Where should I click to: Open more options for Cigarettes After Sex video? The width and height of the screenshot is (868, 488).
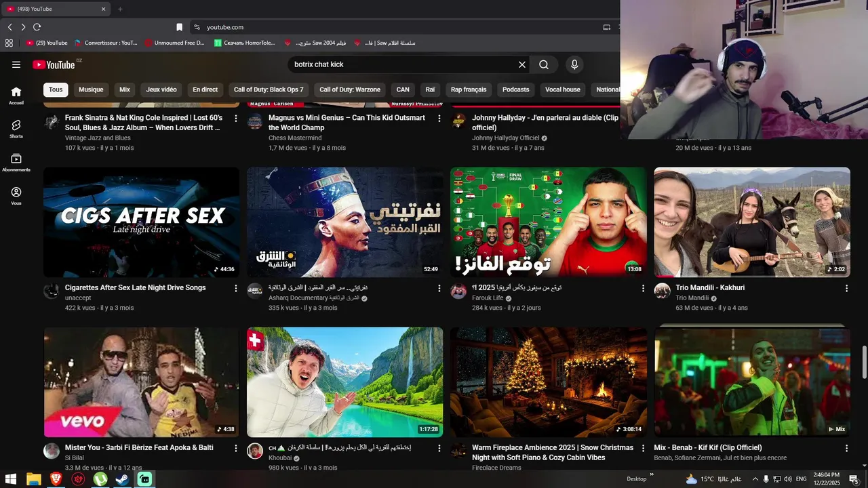pyautogui.click(x=236, y=288)
